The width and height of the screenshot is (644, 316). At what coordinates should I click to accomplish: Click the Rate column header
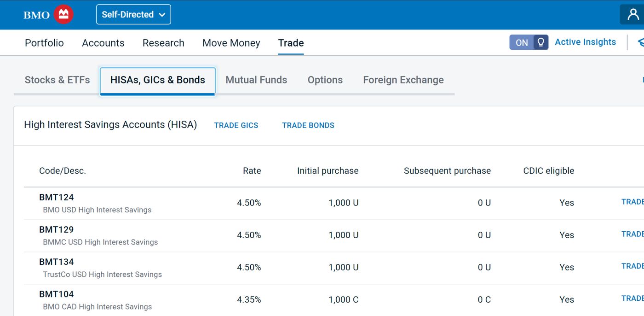252,171
